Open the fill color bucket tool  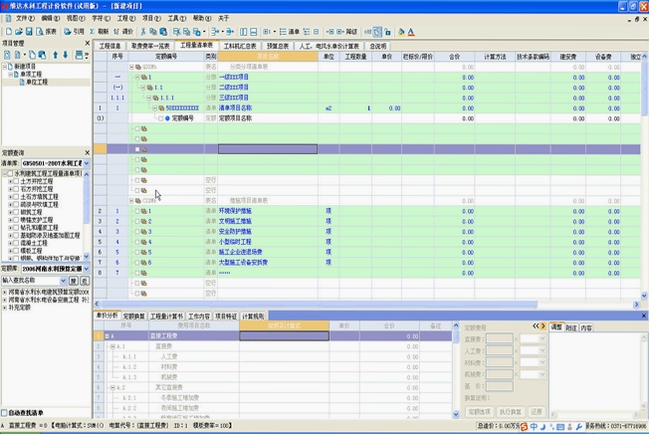[401, 31]
